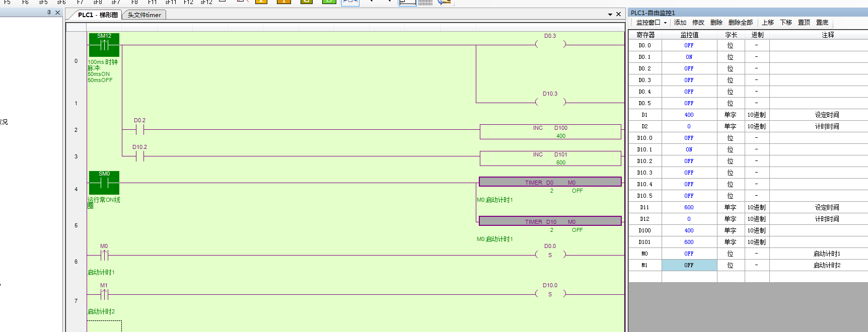Select the D0.3 output coil

point(550,44)
